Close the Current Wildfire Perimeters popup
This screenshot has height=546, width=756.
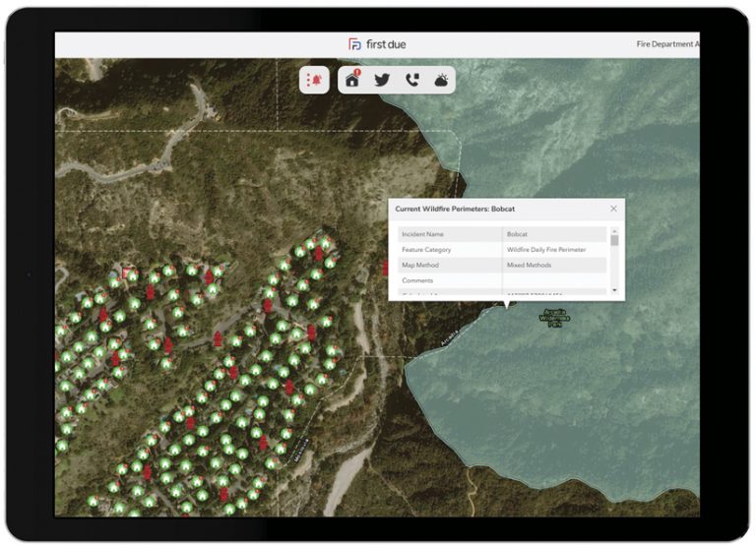click(x=613, y=209)
